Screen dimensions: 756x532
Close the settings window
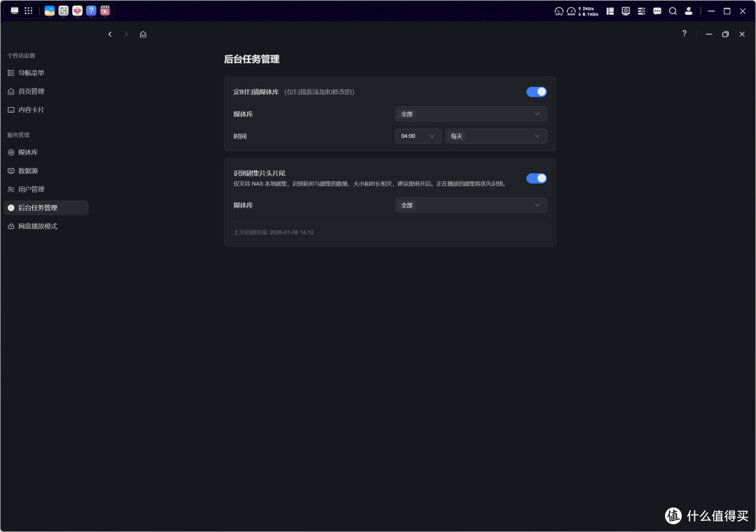(x=742, y=34)
